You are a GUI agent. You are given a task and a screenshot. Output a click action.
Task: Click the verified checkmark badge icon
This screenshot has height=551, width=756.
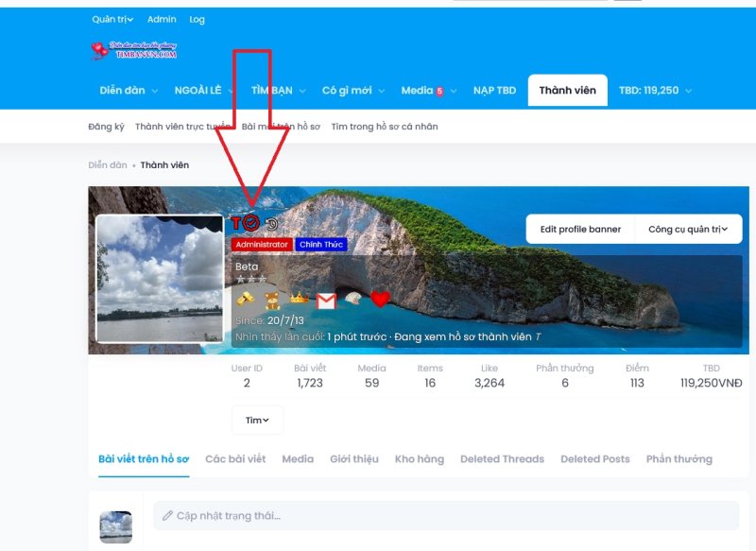[x=250, y=223]
